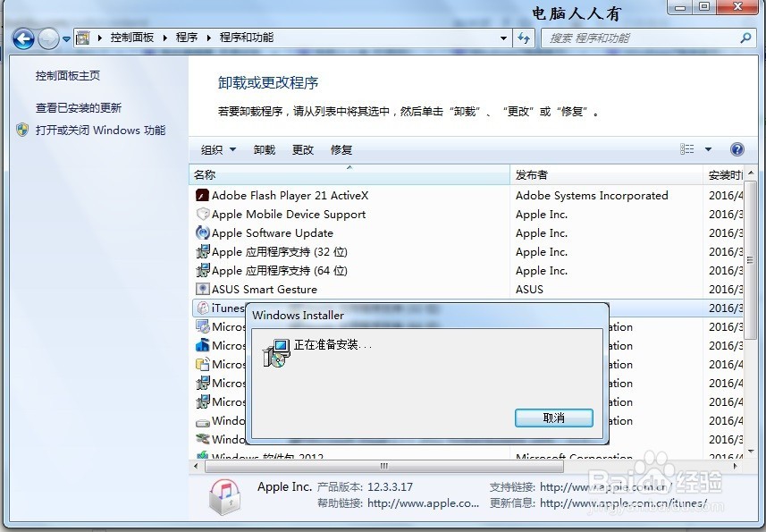Open 控制面板主页 link
This screenshot has height=532, width=766.
coord(68,76)
